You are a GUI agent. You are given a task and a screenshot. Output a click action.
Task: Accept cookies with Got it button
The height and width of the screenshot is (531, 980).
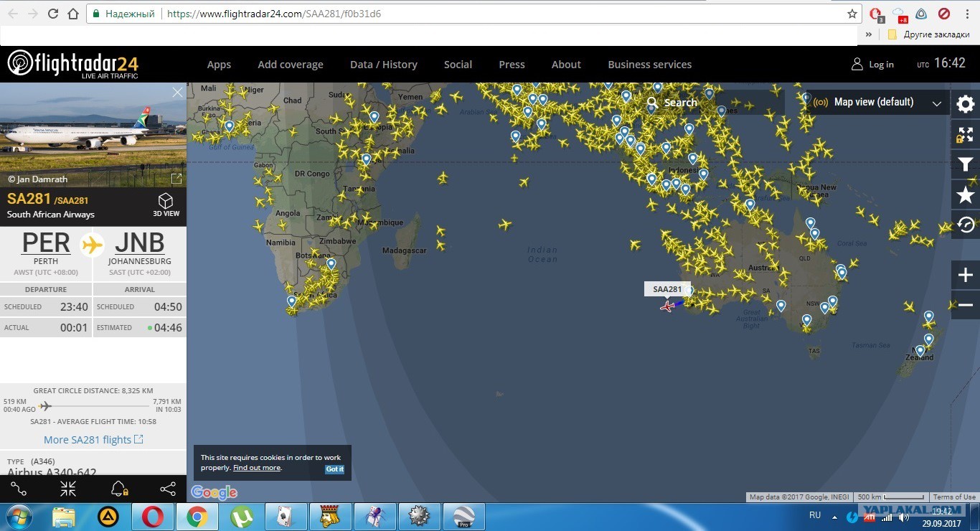(335, 469)
